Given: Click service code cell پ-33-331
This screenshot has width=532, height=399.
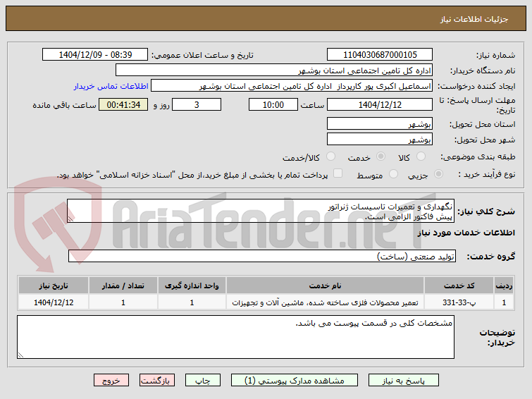Looking at the screenshot, I should (x=459, y=302).
